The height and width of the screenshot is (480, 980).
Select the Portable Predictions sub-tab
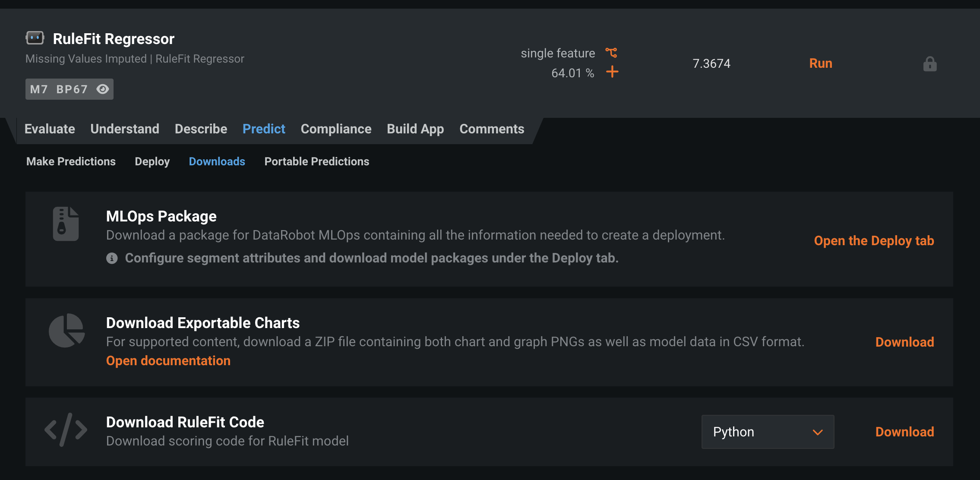(316, 161)
